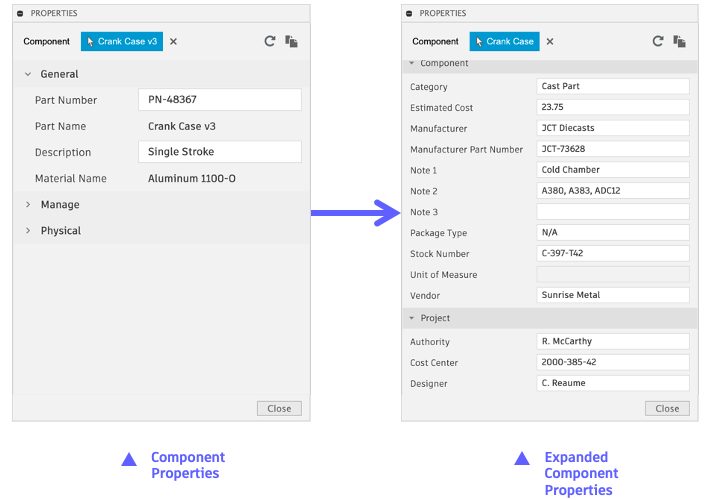Collapse the General section
Viewport: 705px width, 500px height.
(x=27, y=74)
